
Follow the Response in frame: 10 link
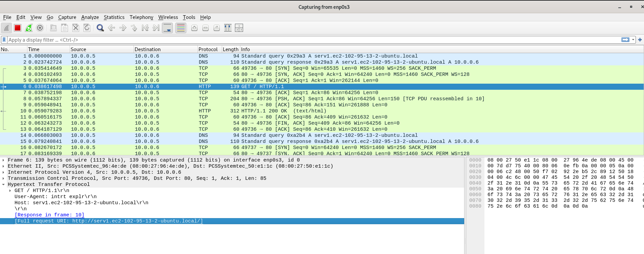pyautogui.click(x=49, y=215)
